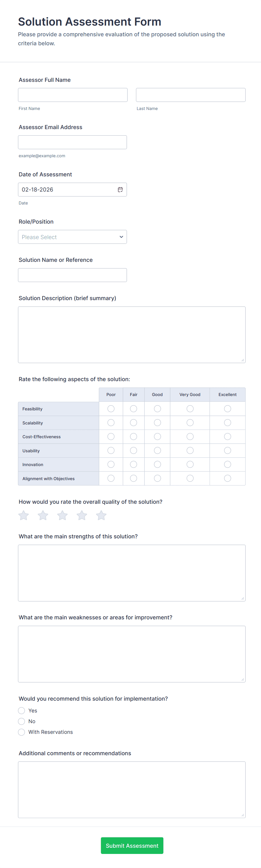Screen dimensions: 261x868
Task: Choose Yes for recommending implementation
Action: point(22,711)
